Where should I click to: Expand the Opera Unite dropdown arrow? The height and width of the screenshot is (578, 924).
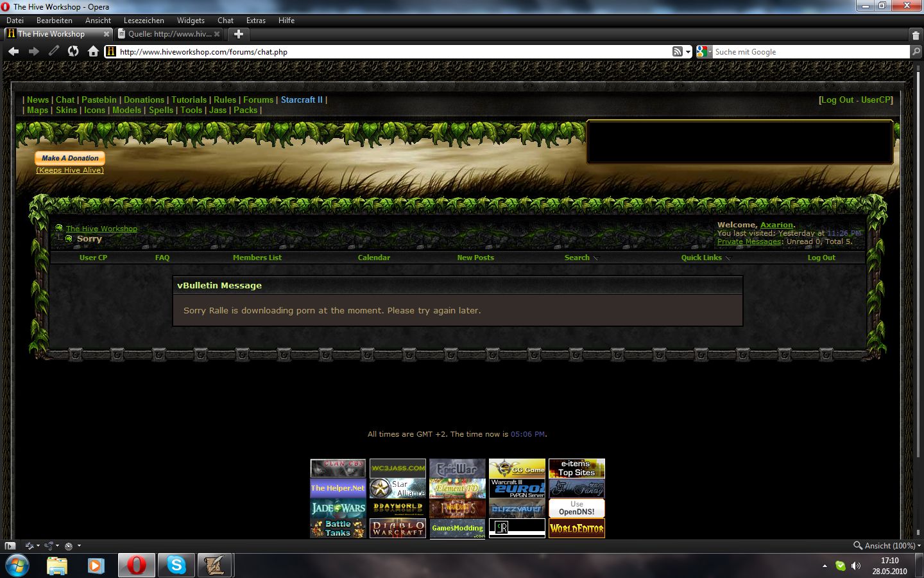pos(58,546)
